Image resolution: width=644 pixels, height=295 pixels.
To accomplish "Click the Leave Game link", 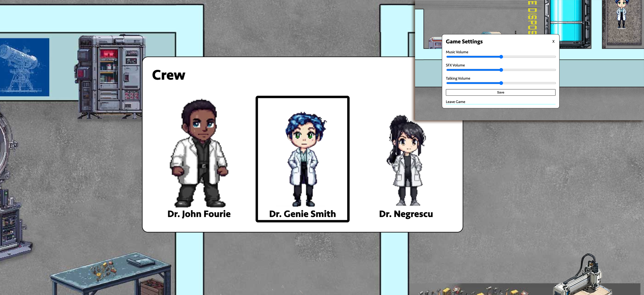I will (x=456, y=102).
